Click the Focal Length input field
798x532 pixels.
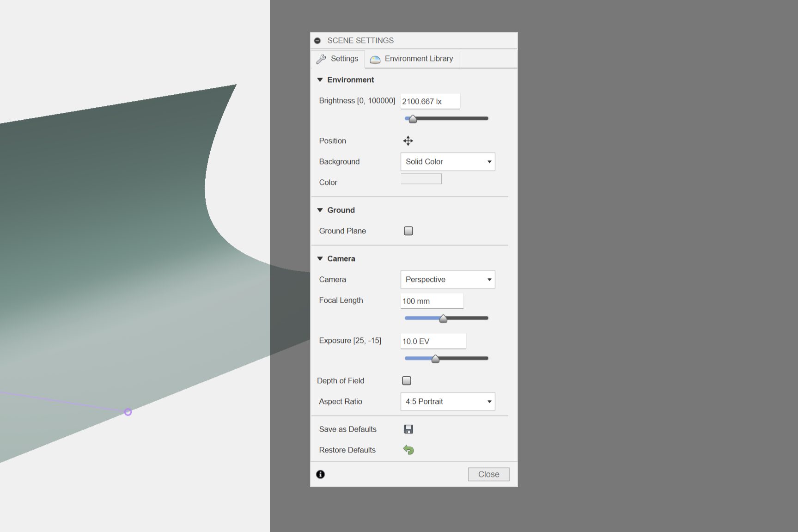coord(432,301)
